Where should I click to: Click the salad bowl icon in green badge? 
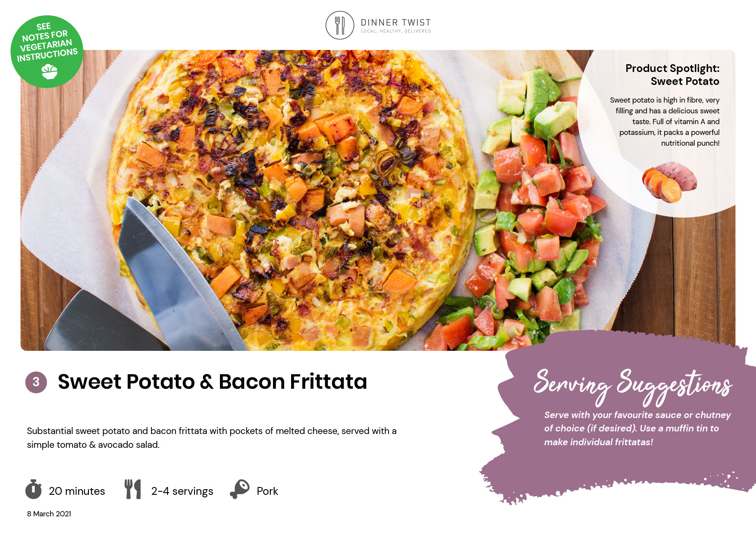[x=50, y=71]
